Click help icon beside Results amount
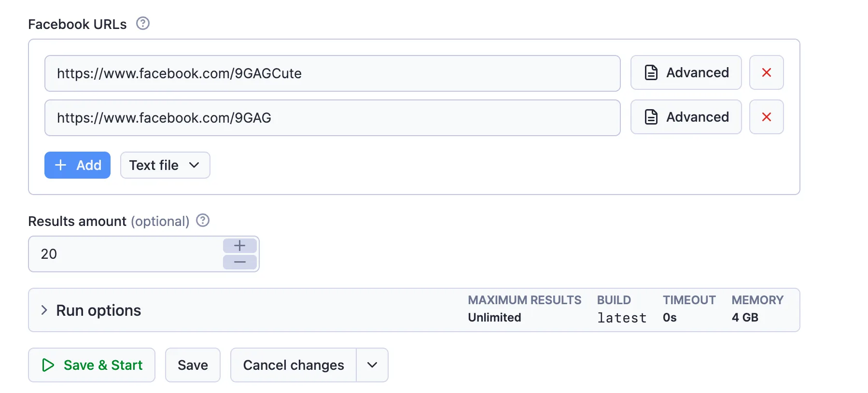The image size is (868, 393). coord(203,220)
